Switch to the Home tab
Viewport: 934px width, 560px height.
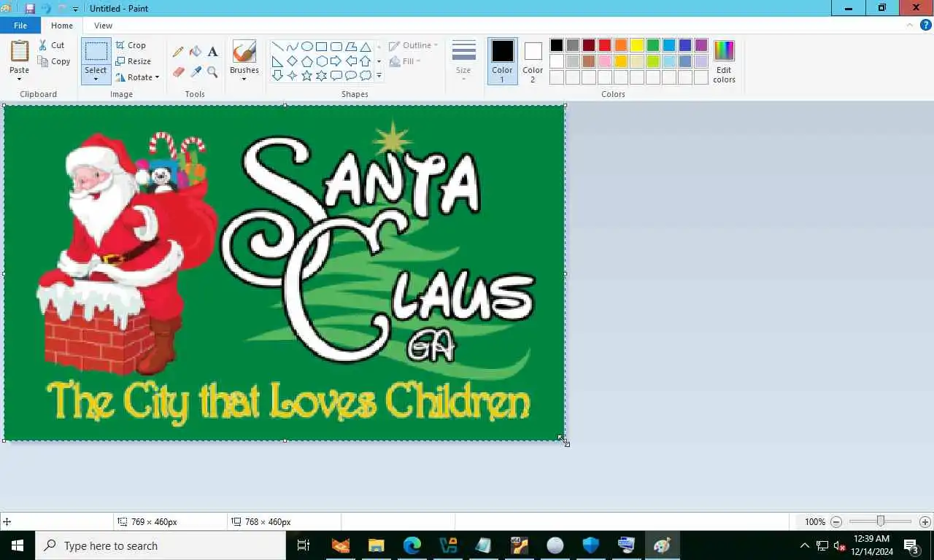pyautogui.click(x=62, y=26)
